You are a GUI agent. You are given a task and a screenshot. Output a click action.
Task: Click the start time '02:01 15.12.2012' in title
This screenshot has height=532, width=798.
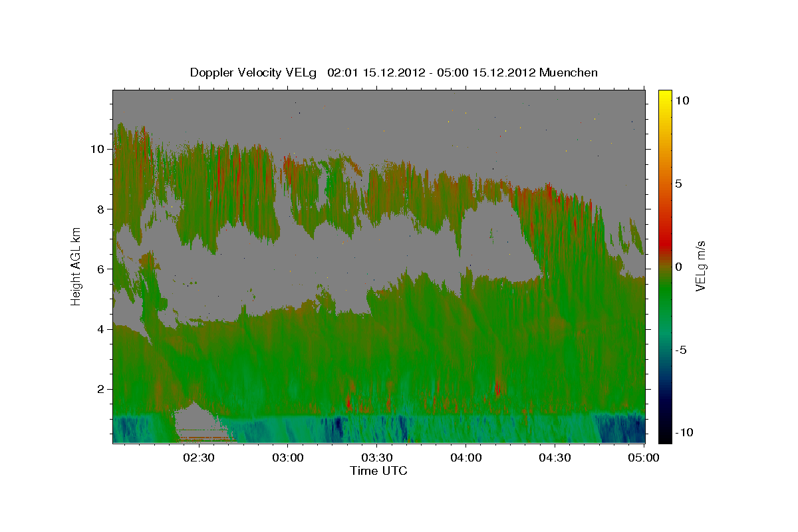[x=376, y=72]
